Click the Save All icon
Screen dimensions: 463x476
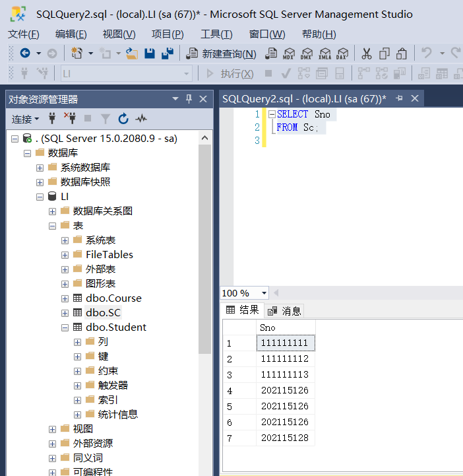point(168,53)
